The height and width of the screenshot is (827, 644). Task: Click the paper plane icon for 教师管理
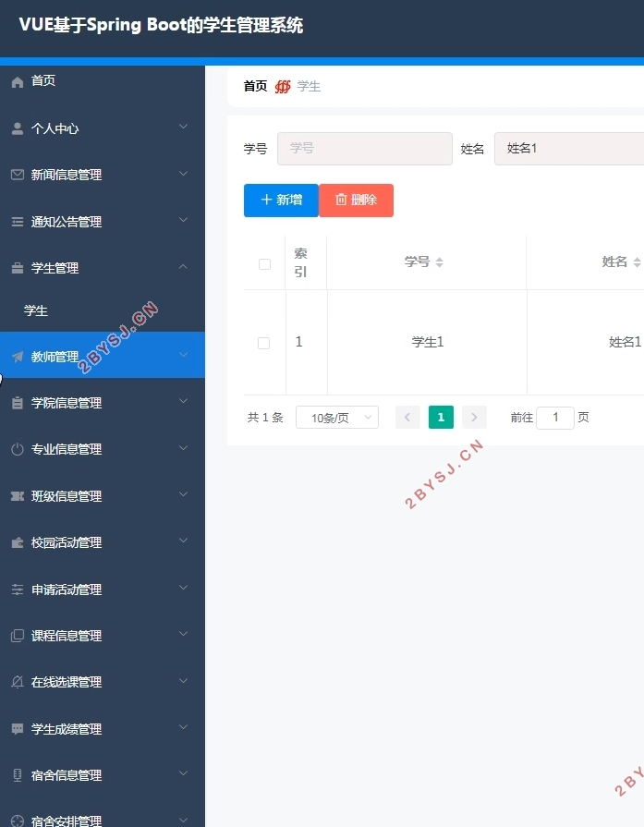(x=18, y=357)
